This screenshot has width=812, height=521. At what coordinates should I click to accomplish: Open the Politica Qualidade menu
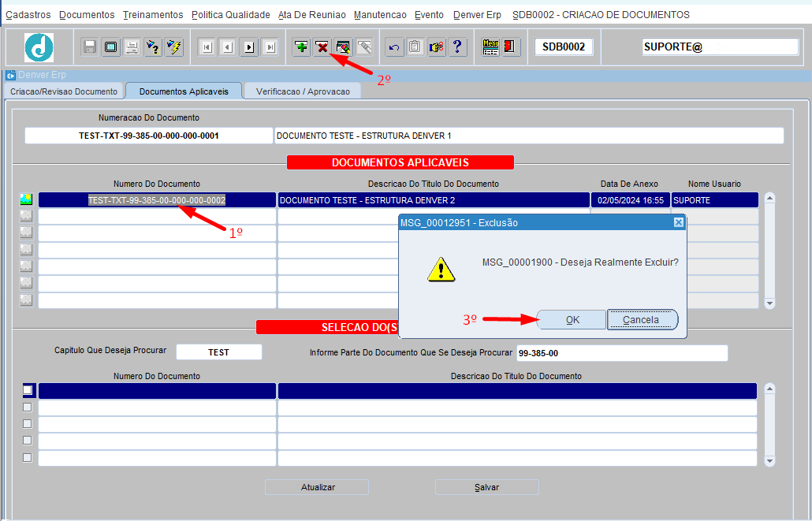tap(231, 15)
